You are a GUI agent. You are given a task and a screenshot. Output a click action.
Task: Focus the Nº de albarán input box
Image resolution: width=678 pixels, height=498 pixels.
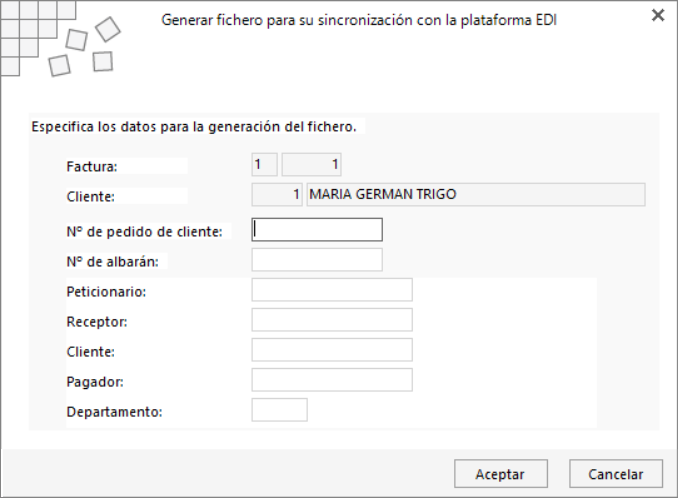tap(317, 260)
